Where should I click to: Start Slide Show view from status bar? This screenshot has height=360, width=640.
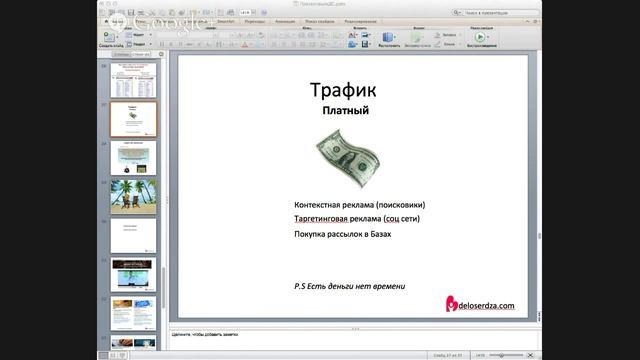[122, 356]
